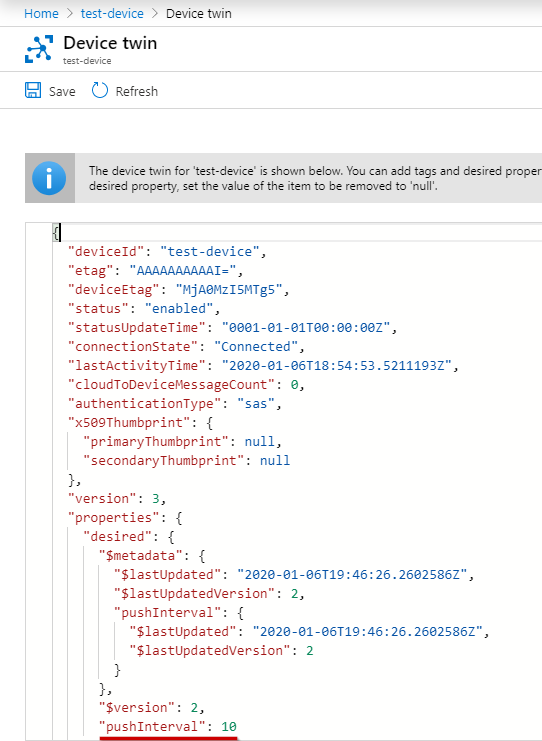Click the "$metadata" key
The width and height of the screenshot is (542, 741).
(142, 555)
